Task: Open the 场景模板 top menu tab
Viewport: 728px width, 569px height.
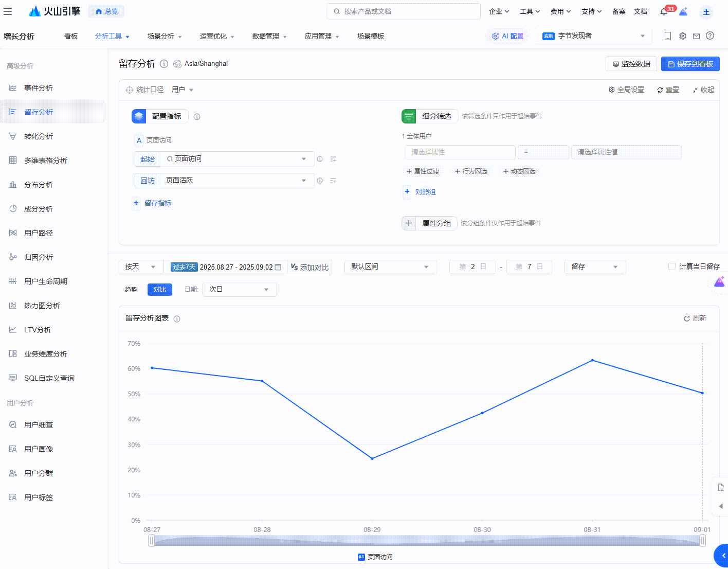Action: (370, 36)
